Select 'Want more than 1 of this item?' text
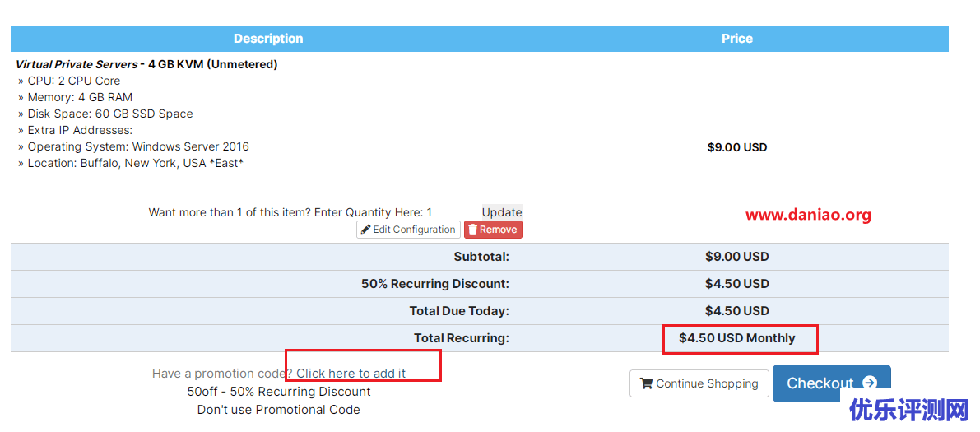The height and width of the screenshot is (432, 980). click(x=230, y=212)
